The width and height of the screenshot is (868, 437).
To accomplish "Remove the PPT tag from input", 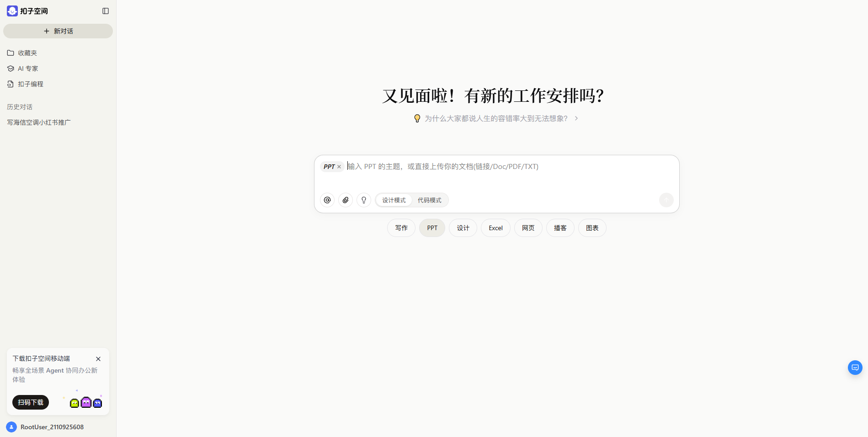I will pyautogui.click(x=339, y=167).
